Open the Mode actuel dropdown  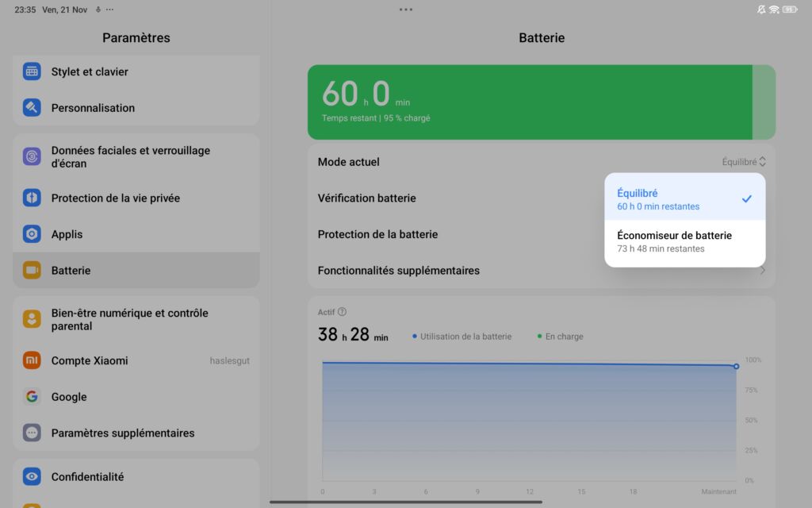[743, 161]
